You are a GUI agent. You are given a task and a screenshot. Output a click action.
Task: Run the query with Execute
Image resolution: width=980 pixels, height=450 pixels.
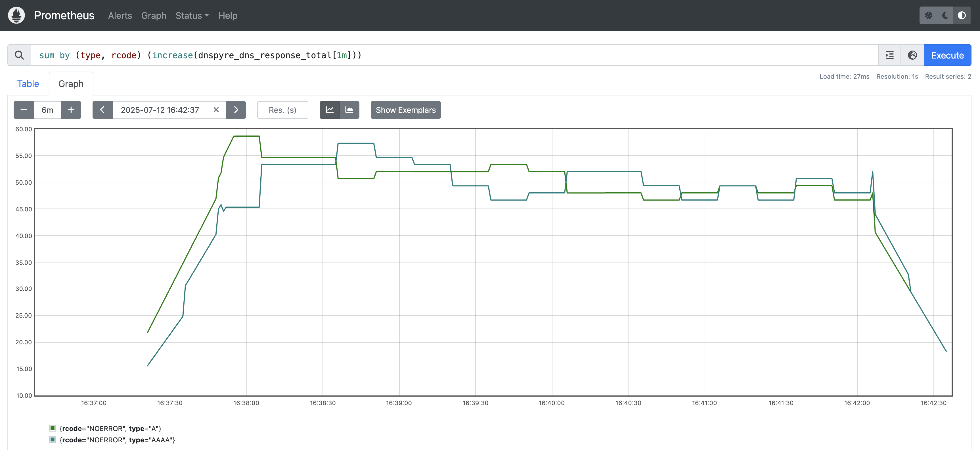[947, 55]
